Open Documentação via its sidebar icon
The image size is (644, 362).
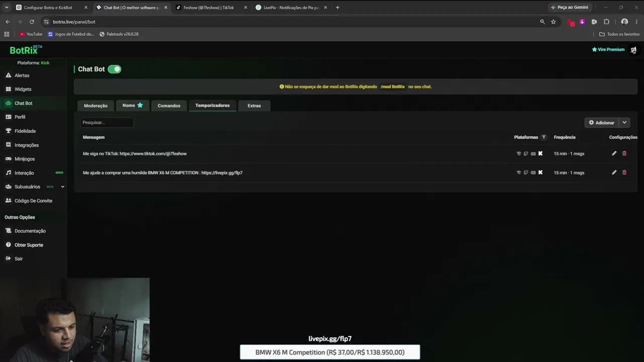pyautogui.click(x=8, y=231)
